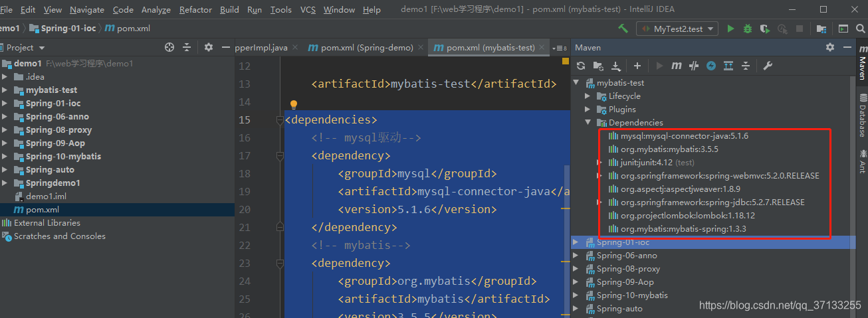868x318 pixels.
Task: Collapse all in Maven tool window
Action: [x=746, y=66]
